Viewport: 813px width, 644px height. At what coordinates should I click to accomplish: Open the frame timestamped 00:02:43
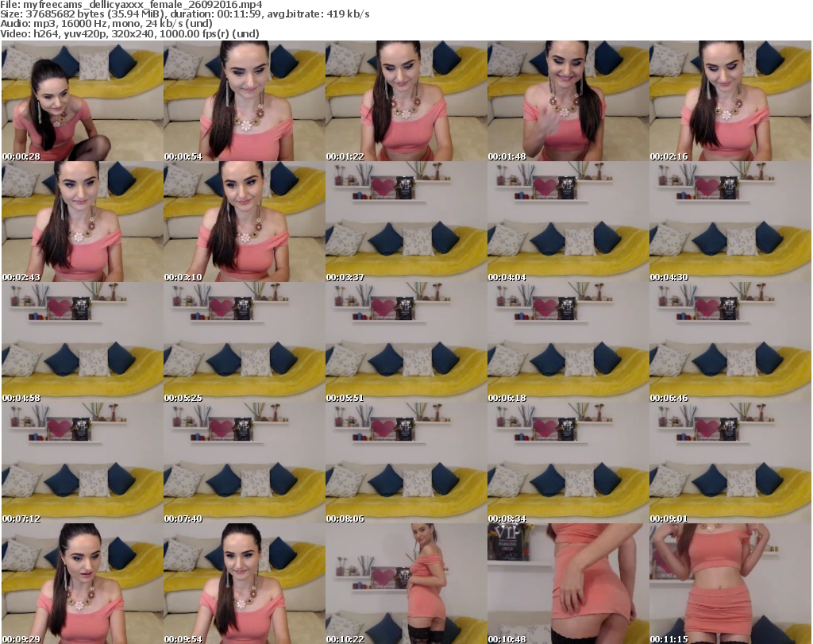[82, 222]
